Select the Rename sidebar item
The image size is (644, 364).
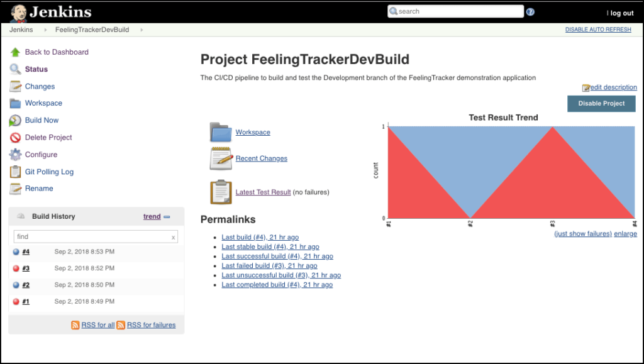[x=39, y=189]
